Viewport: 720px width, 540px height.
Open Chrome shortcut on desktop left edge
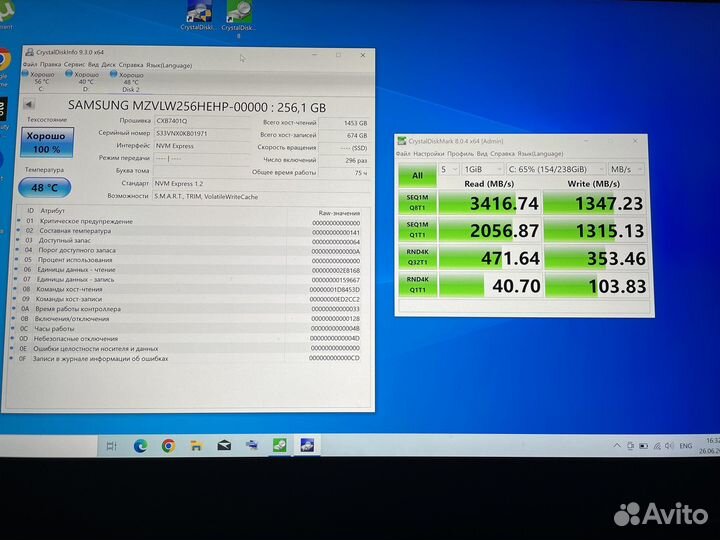tap(4, 61)
